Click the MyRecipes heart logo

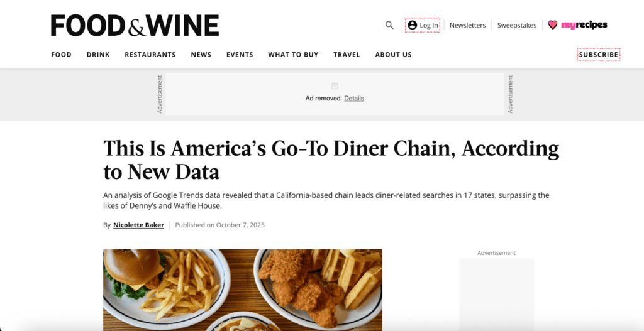pos(553,25)
